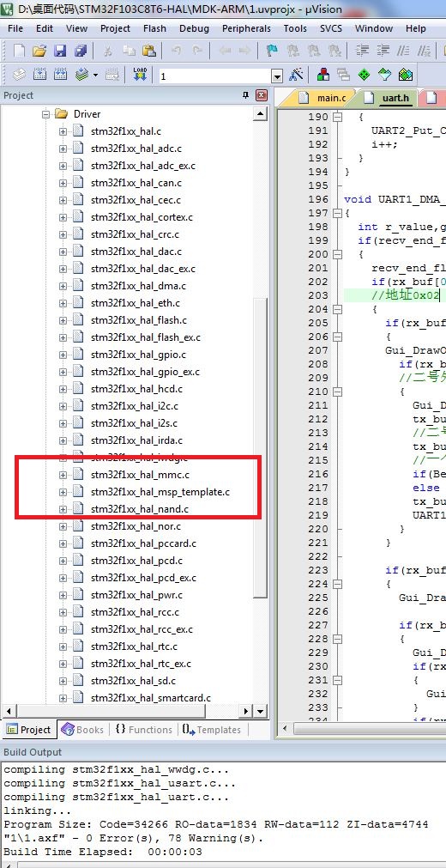This screenshot has width=446, height=868.
Task: Select stm32f1xx_hal_flash_ex.c in tree
Action: (x=146, y=337)
